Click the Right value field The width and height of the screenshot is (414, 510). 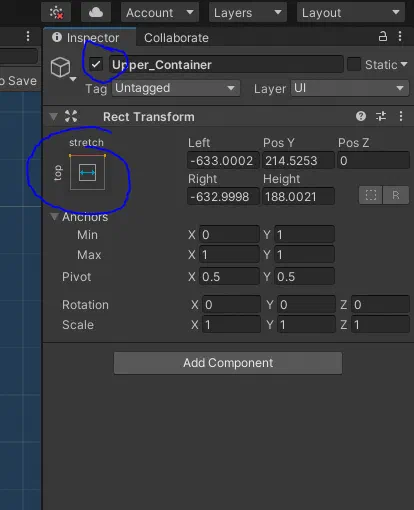[x=223, y=197]
